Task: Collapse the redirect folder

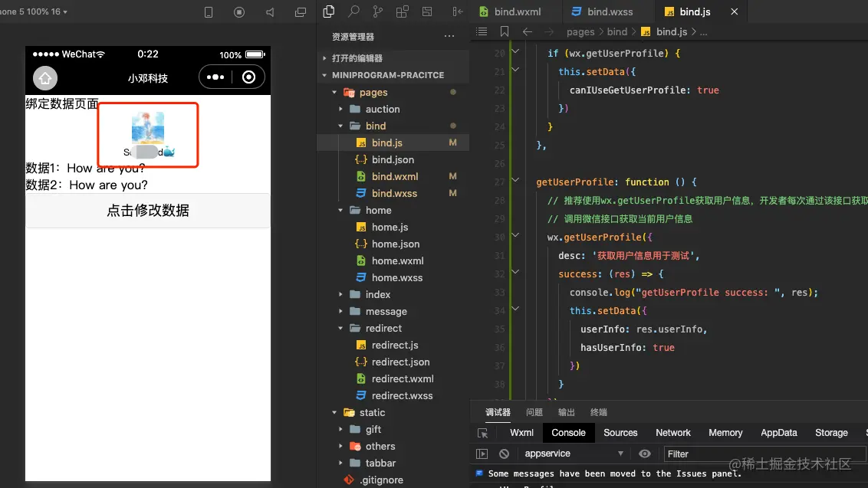Action: (x=393, y=328)
